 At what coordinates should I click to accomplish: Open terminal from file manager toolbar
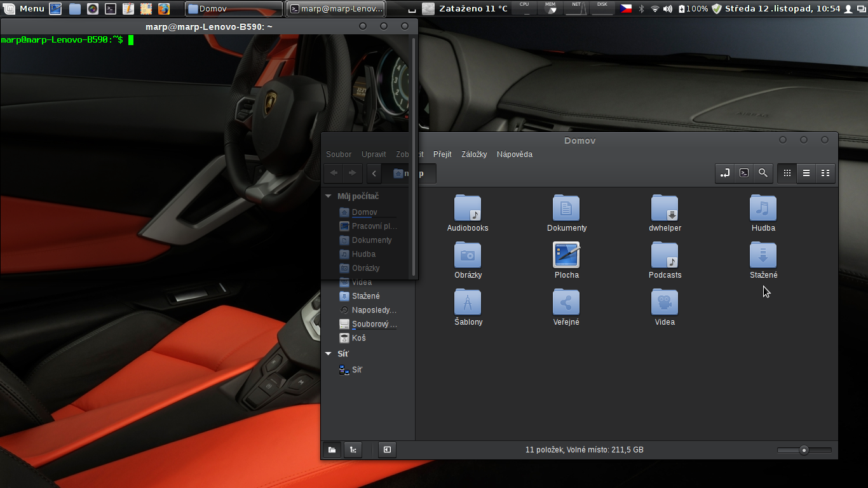coord(743,173)
